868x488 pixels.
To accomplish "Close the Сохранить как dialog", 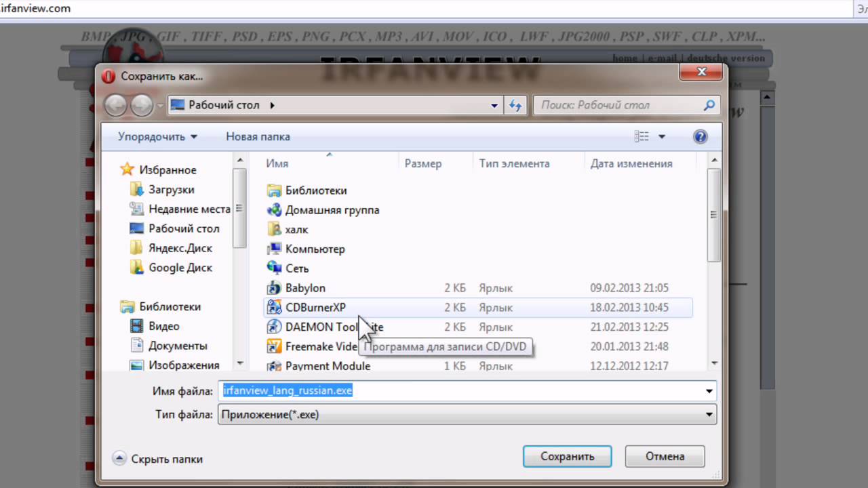I will 702,72.
